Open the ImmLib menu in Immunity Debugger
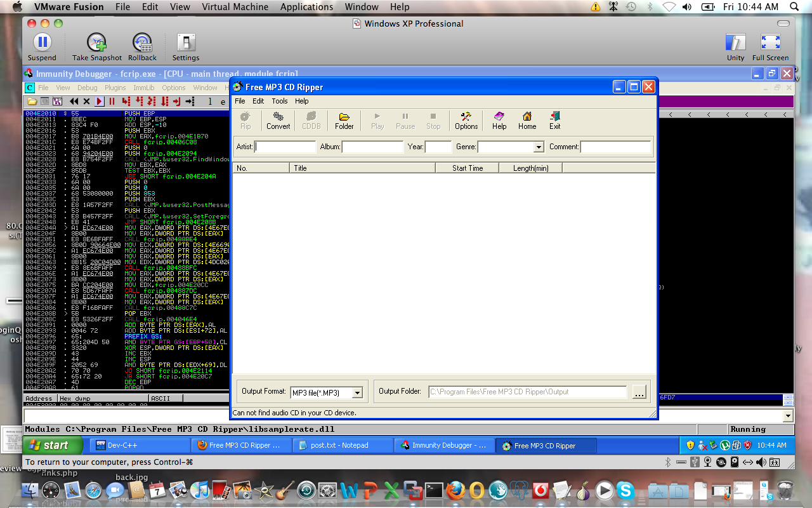Viewport: 812px width, 508px height. 144,88
